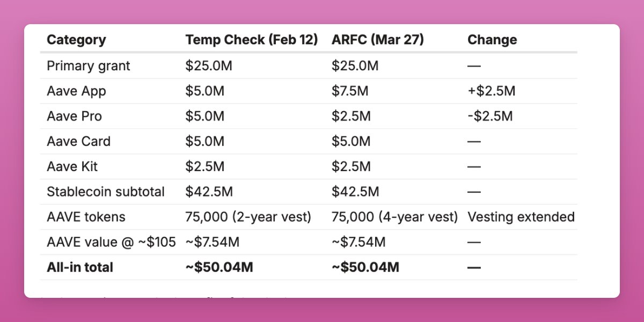Select the AAVE tokens row label
The width and height of the screenshot is (644, 322).
click(86, 217)
